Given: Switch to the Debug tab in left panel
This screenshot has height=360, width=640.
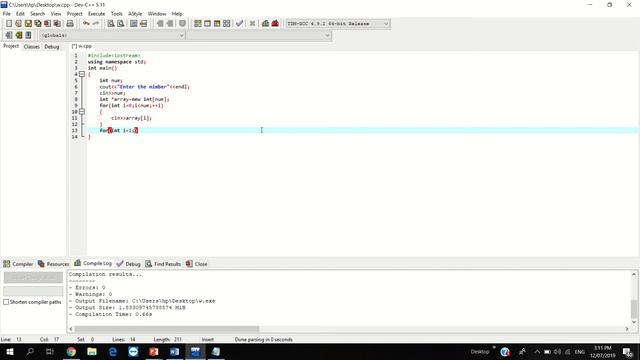Looking at the screenshot, I should pyautogui.click(x=52, y=47).
